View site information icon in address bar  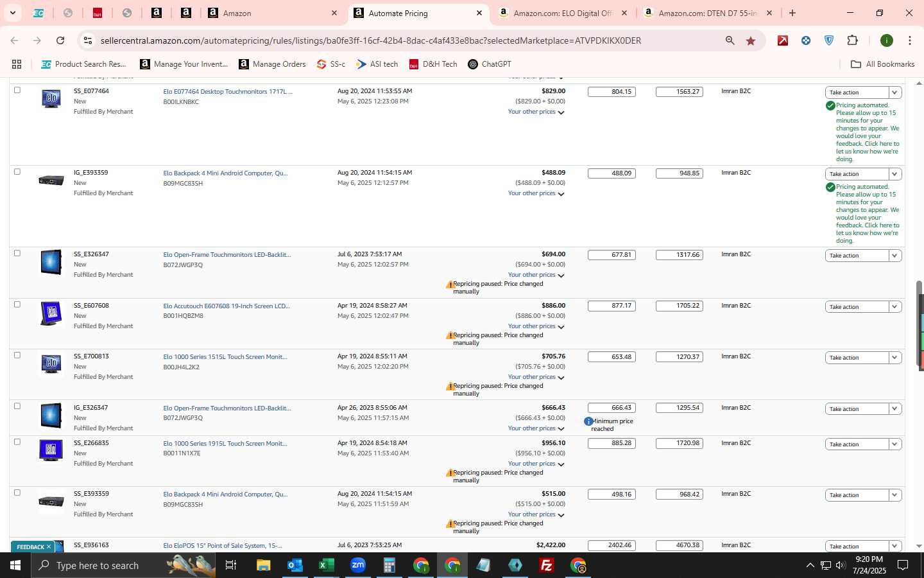(x=88, y=40)
